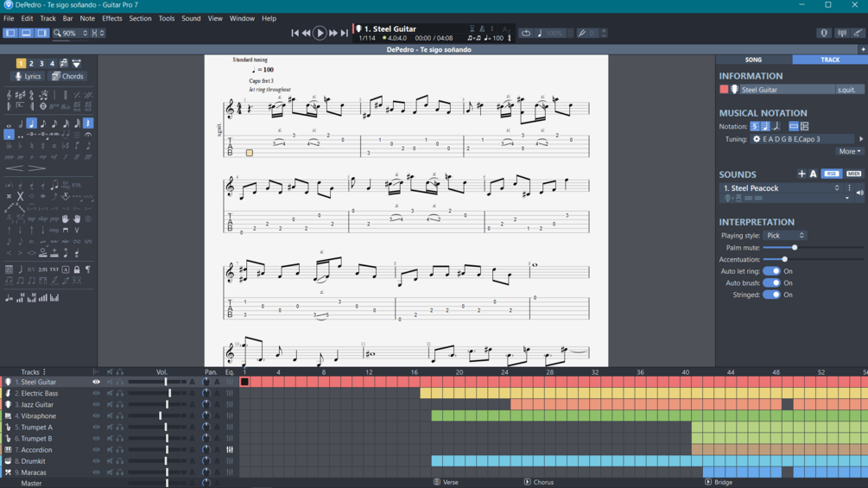Turn off Auto brush
The image size is (868, 488).
pos(771,282)
